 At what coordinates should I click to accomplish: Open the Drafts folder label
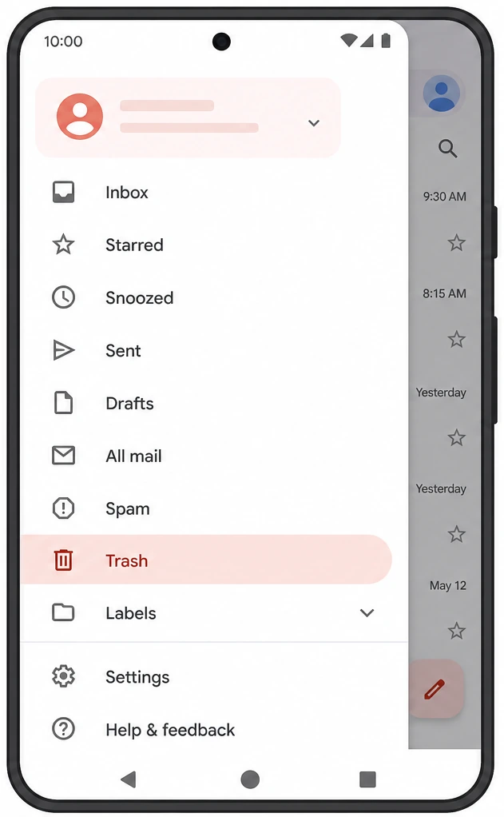coord(129,403)
